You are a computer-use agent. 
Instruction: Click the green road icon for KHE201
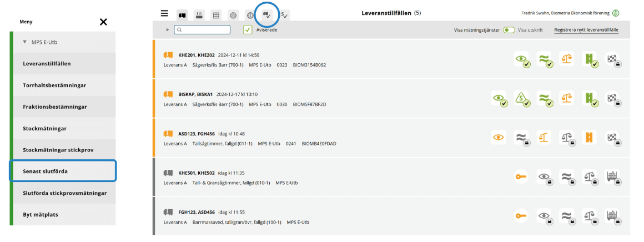click(x=590, y=59)
